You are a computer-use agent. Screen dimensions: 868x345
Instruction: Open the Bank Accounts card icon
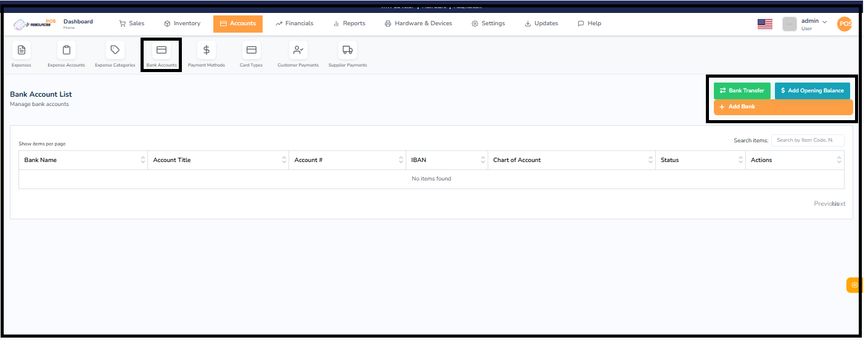(162, 50)
